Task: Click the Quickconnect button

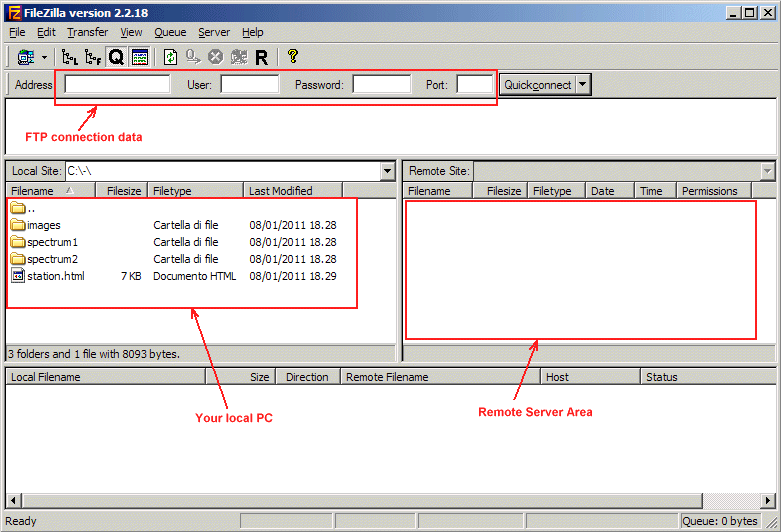Action: 537,85
